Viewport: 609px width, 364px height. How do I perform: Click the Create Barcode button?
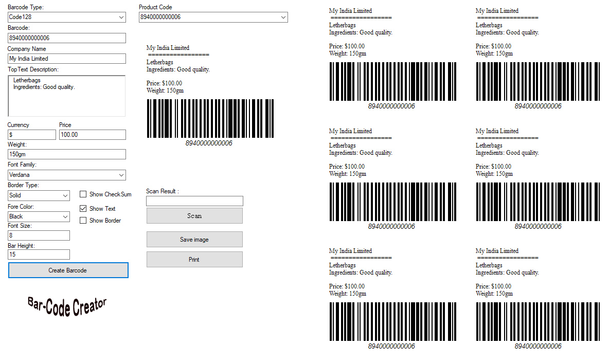click(68, 270)
